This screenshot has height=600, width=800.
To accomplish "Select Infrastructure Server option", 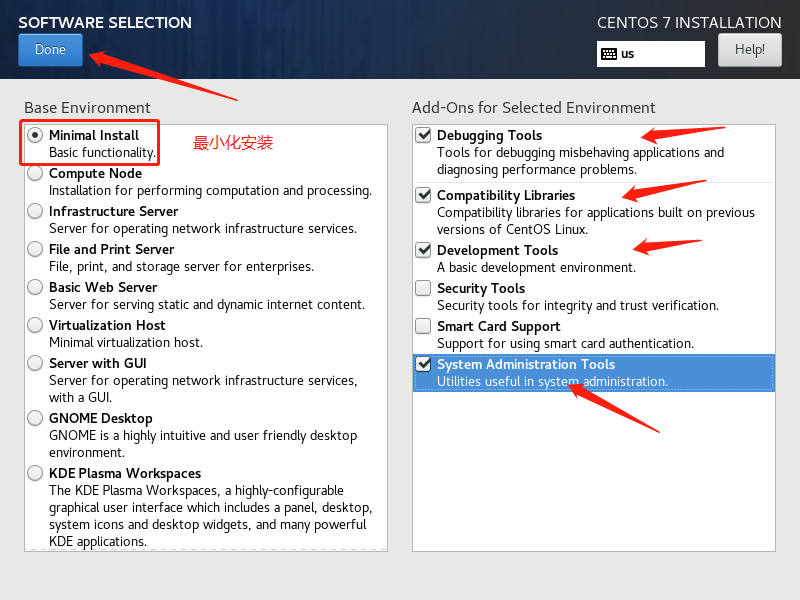I will [35, 211].
